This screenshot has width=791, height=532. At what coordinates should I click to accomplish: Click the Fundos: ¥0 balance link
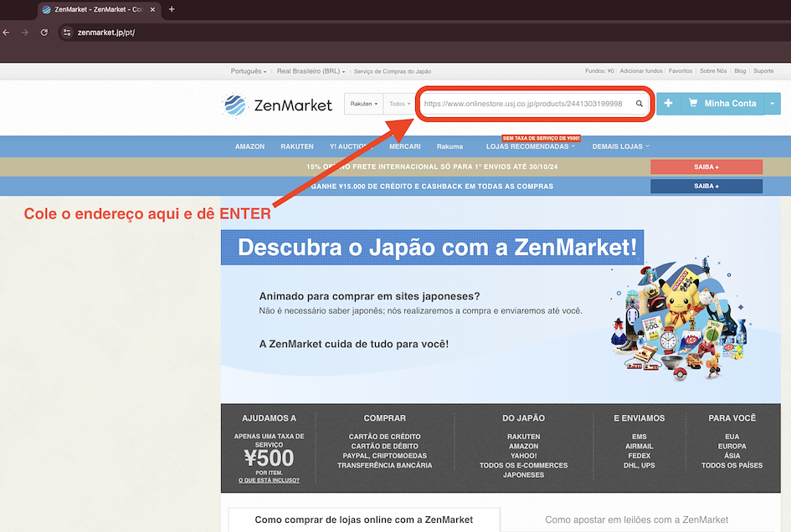coord(599,71)
